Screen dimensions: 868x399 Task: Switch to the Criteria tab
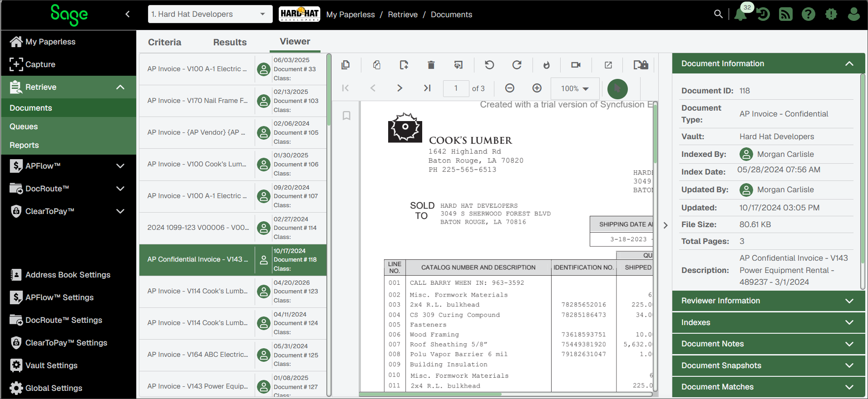[x=164, y=42]
